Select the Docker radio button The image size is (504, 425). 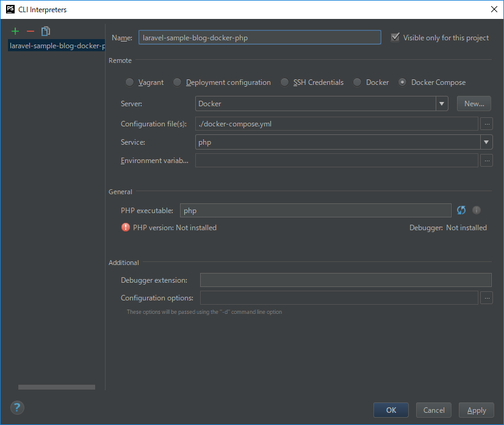click(x=357, y=82)
